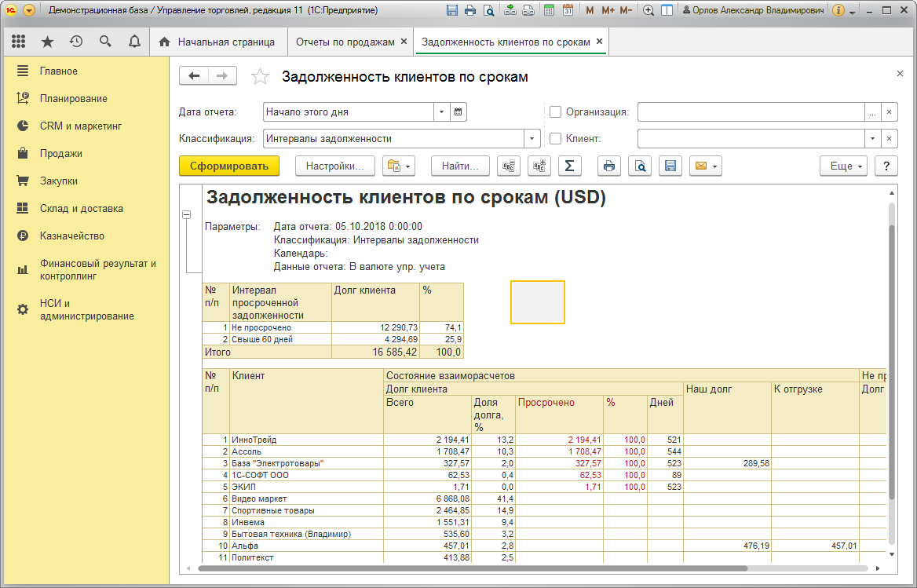The height and width of the screenshot is (588, 917).
Task: Open the report variants dropdown button
Action: (399, 166)
